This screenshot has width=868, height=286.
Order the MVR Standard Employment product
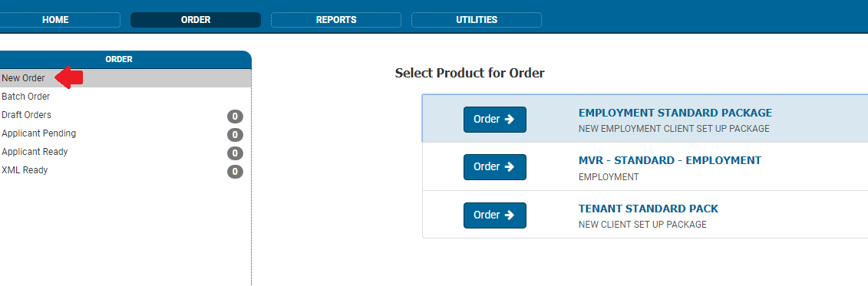[x=495, y=167]
